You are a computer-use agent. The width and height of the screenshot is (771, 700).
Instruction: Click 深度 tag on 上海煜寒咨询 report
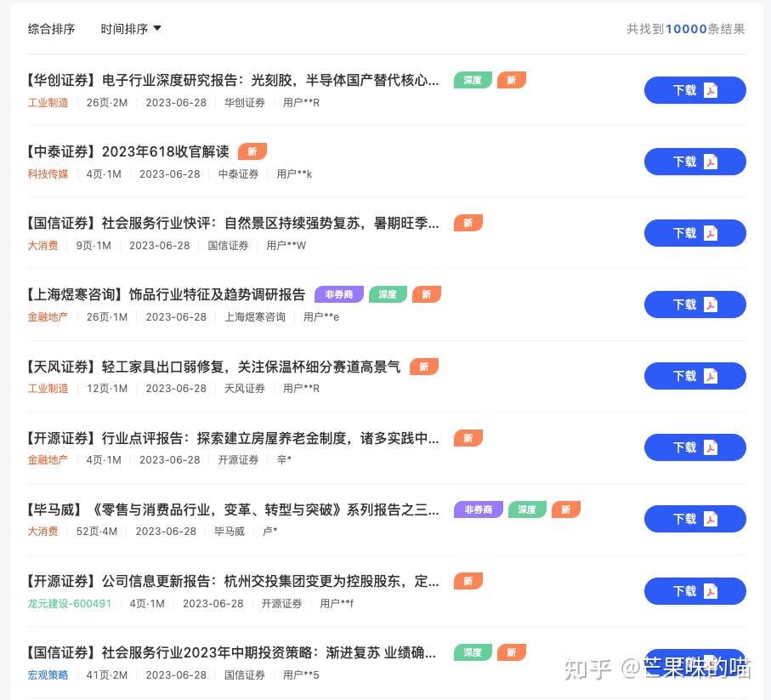click(x=388, y=294)
